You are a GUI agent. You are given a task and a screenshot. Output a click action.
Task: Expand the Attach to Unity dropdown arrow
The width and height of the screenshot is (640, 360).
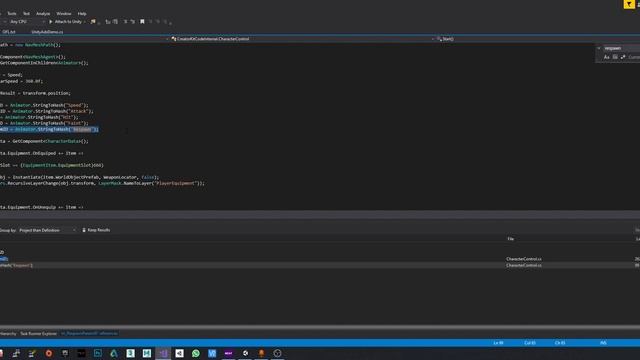click(x=84, y=22)
